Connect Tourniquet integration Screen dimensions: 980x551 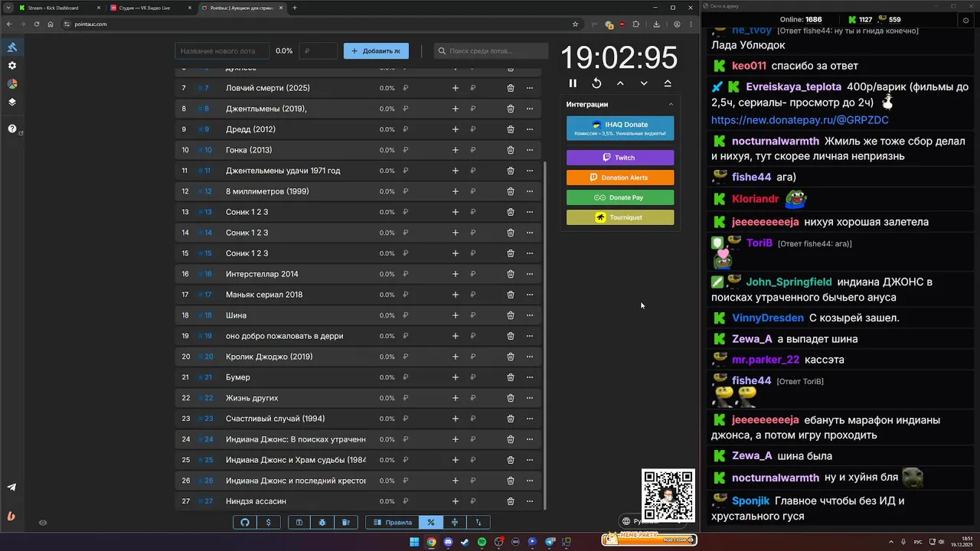(620, 217)
